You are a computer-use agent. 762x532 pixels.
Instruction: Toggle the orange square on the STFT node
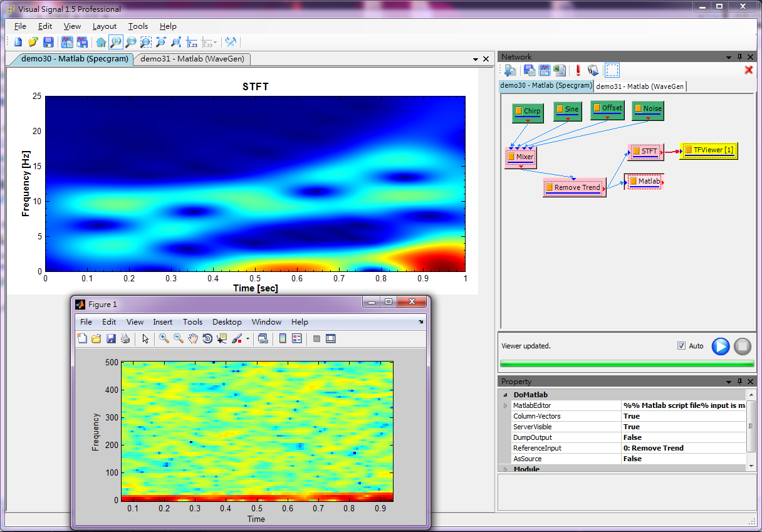point(636,151)
